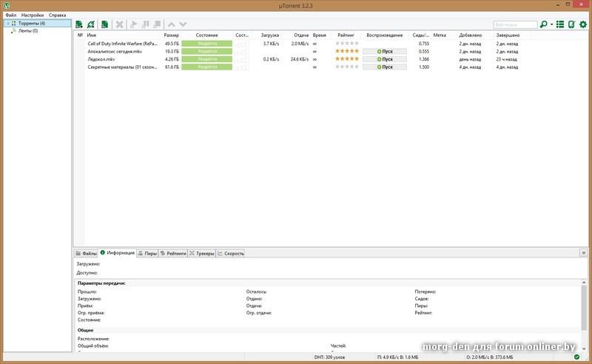Click the seeding progress bar for Call of Duty

tap(207, 44)
